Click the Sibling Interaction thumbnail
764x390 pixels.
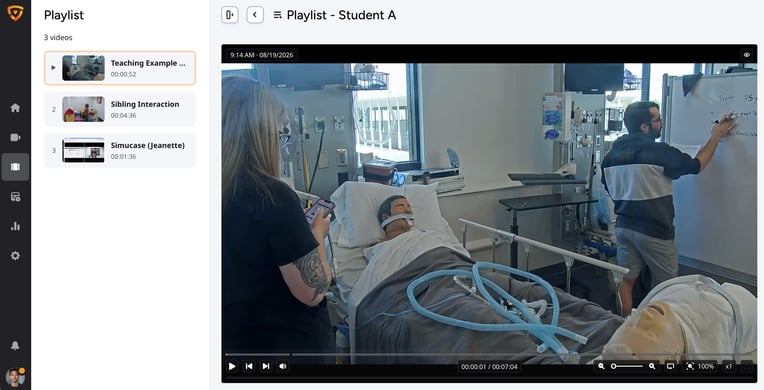(x=83, y=109)
